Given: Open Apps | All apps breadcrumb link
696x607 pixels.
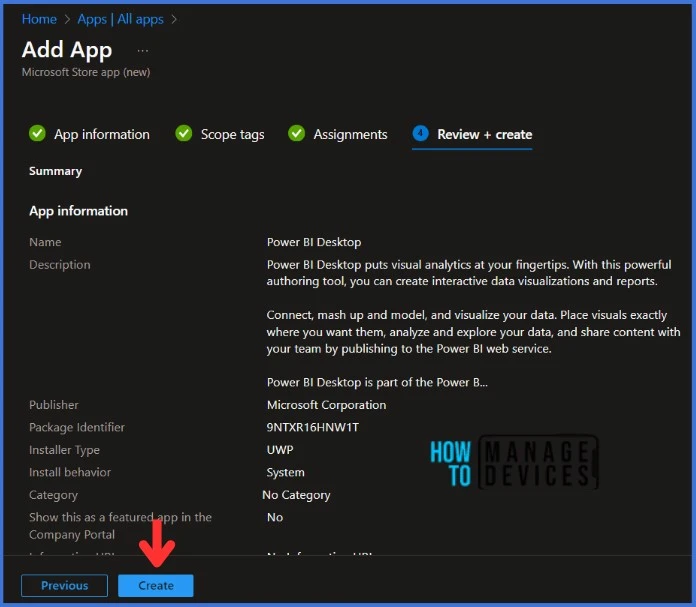Looking at the screenshot, I should (121, 19).
